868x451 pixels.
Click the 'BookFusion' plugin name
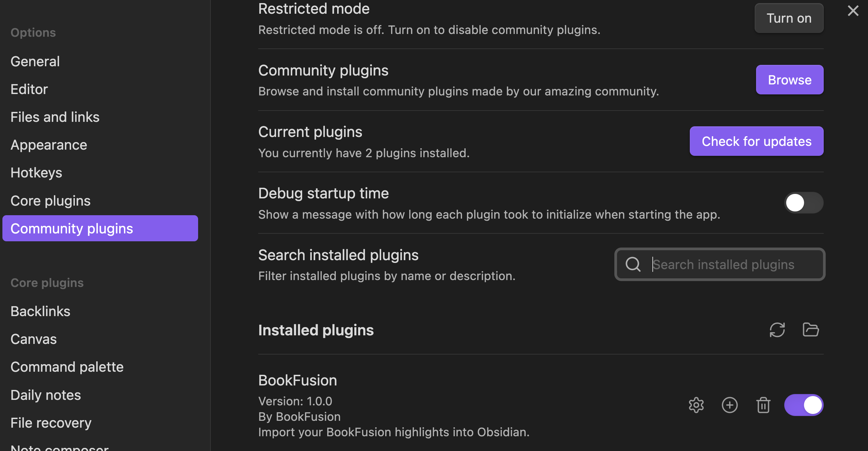click(297, 380)
